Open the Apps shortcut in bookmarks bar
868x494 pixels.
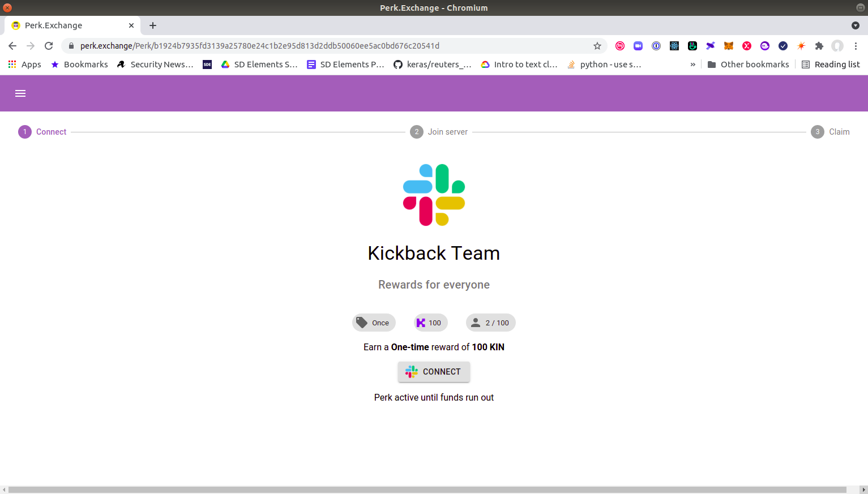[x=24, y=65]
